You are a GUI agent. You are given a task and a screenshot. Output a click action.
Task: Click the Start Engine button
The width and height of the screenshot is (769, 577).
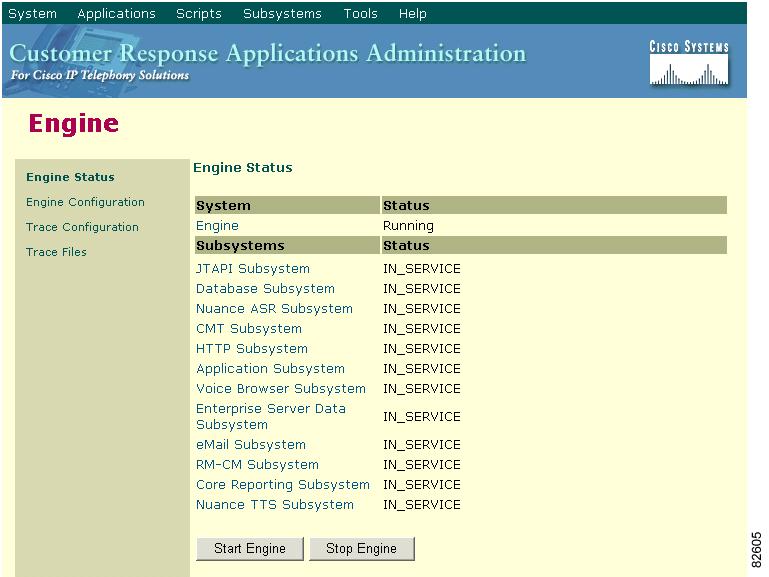[250, 549]
